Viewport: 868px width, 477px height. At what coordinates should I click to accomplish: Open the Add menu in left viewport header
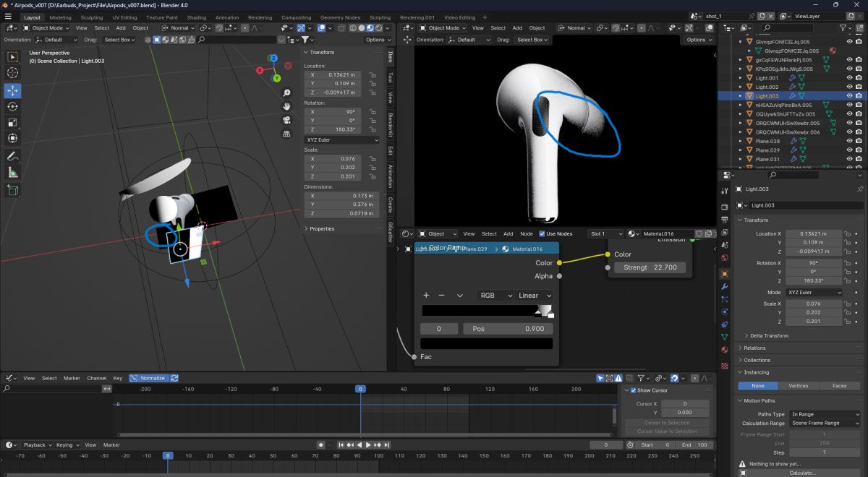point(121,28)
